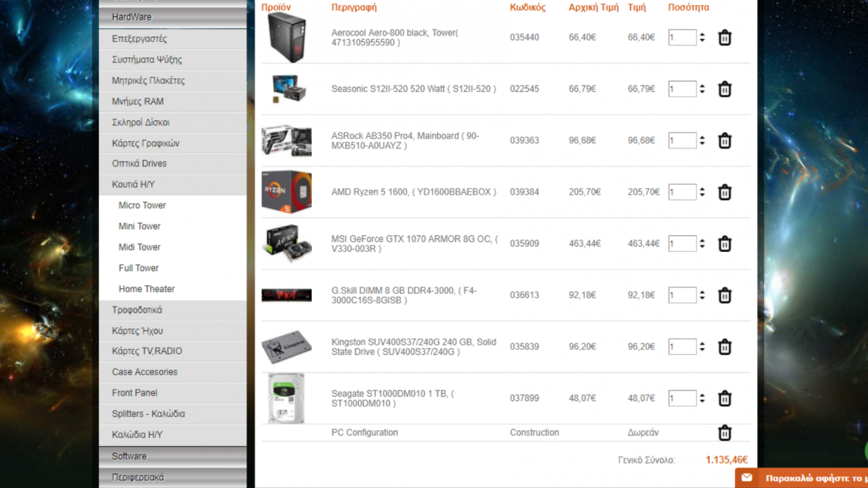The height and width of the screenshot is (488, 868).
Task: Open the Aerocool Aero-800 black description link
Action: coord(395,38)
